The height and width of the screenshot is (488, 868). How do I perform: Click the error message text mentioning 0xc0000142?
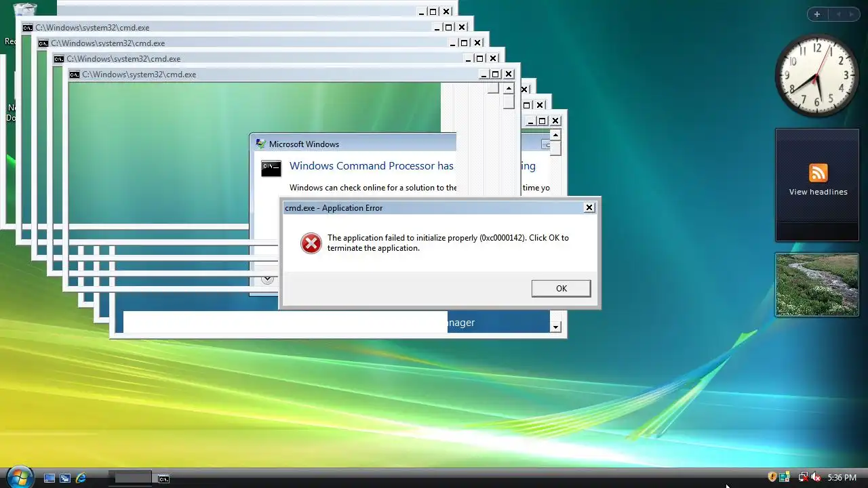coord(448,243)
